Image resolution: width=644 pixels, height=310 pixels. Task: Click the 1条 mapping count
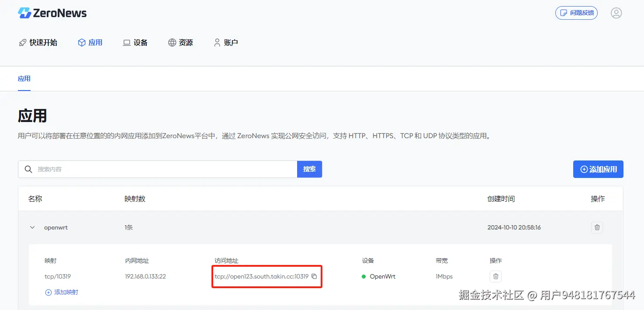128,227
